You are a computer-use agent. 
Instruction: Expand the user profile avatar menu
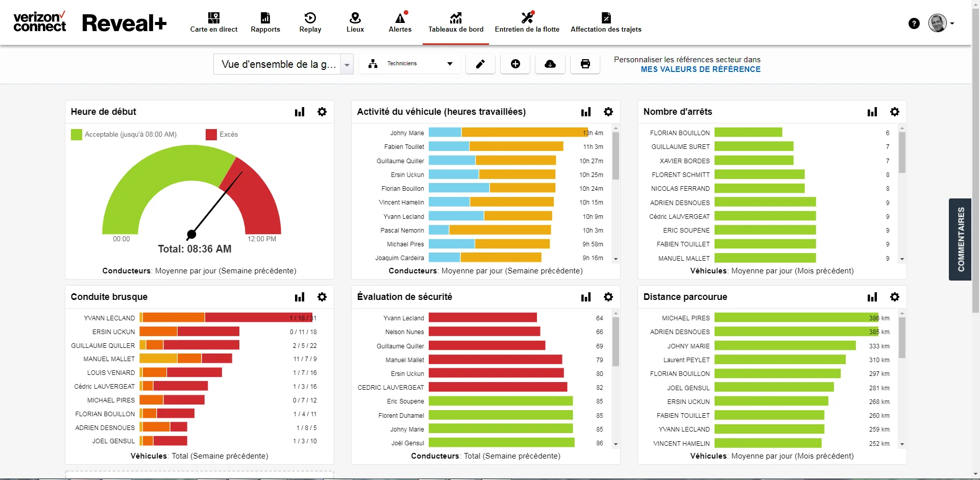(941, 23)
